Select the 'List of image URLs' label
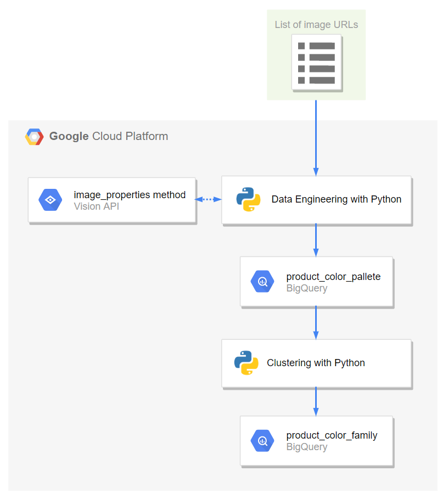Screen dimensions: 448x499 [316, 25]
